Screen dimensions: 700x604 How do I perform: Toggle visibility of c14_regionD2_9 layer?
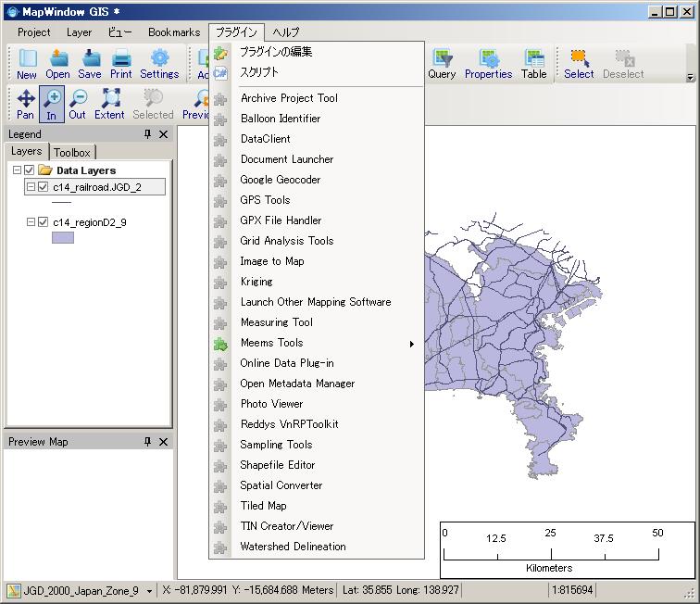pyautogui.click(x=43, y=222)
